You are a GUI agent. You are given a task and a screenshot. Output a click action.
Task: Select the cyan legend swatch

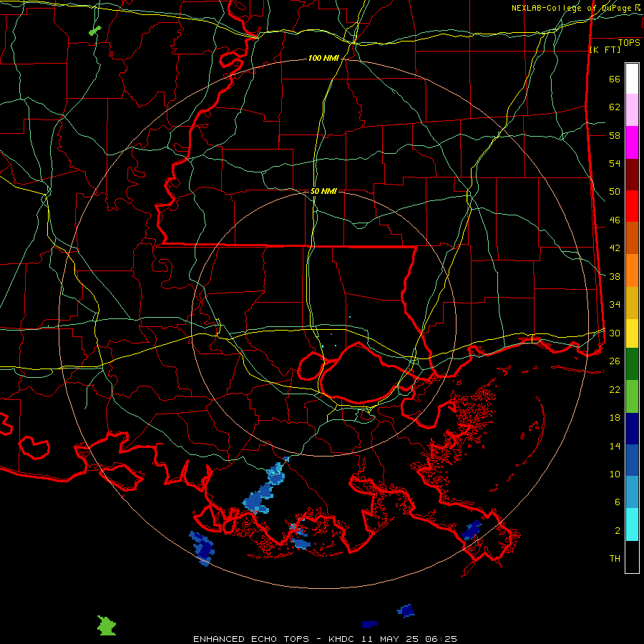632,525
